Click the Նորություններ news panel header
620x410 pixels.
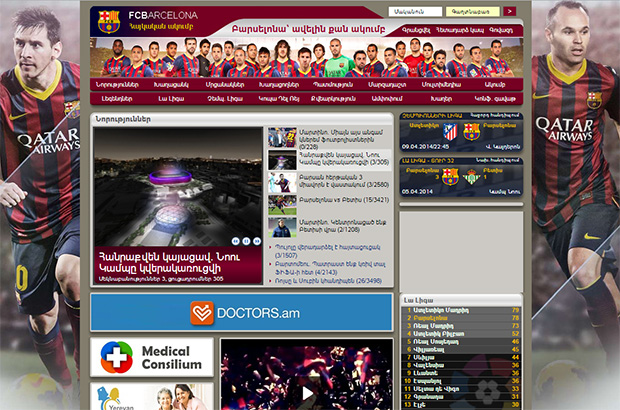[x=242, y=119]
